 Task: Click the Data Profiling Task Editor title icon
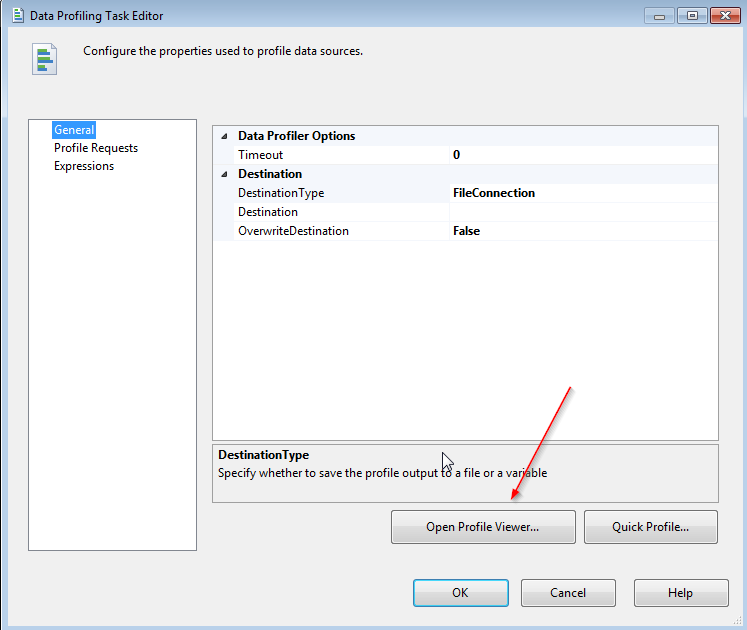(18, 15)
